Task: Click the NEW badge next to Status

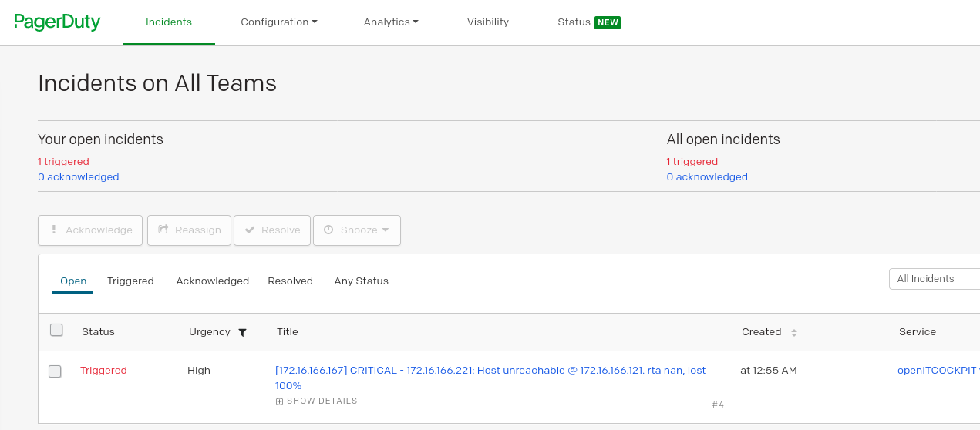Action: [x=608, y=22]
